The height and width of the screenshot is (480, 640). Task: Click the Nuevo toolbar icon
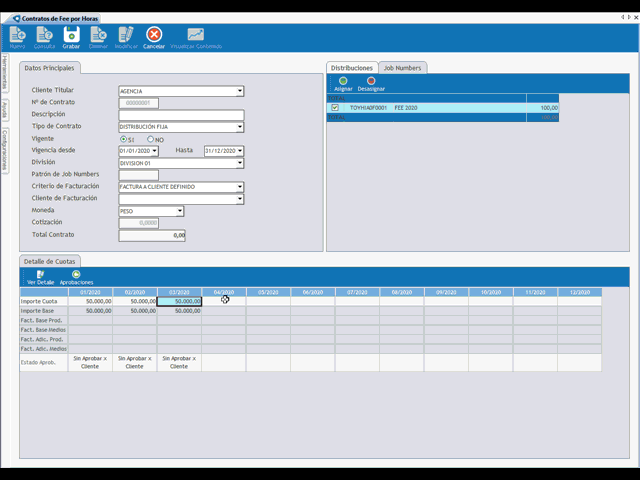[17, 36]
